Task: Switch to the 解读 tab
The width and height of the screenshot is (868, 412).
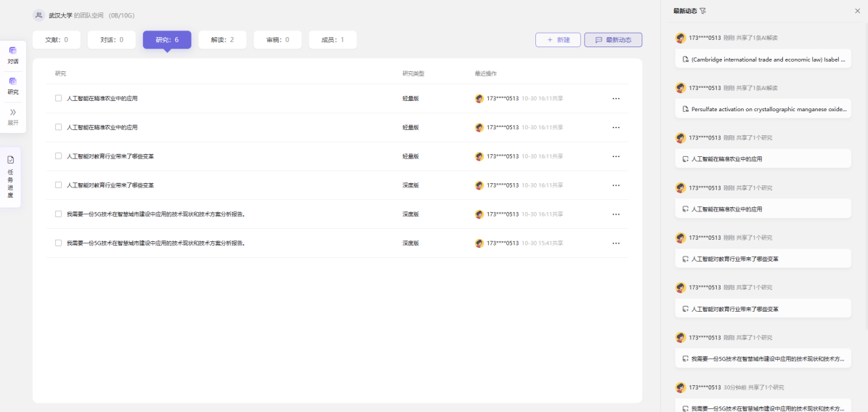Action: (222, 40)
